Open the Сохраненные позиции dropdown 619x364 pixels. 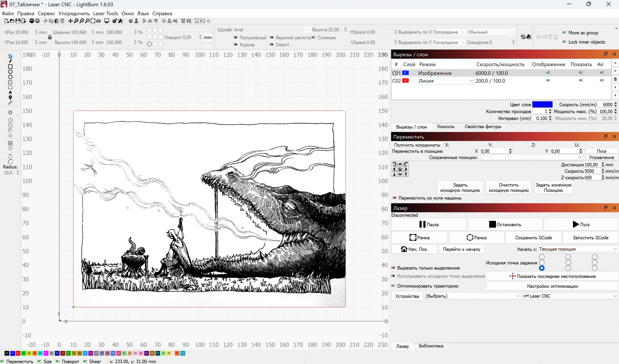[531, 157]
